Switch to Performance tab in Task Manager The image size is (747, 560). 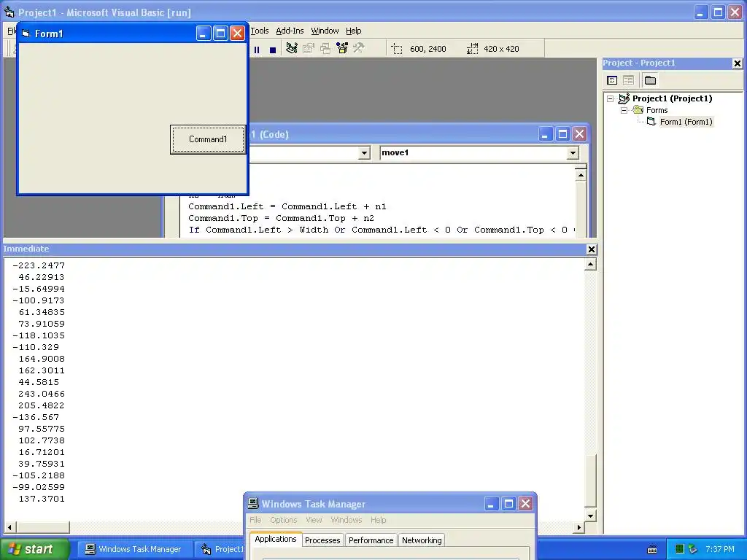coord(371,540)
